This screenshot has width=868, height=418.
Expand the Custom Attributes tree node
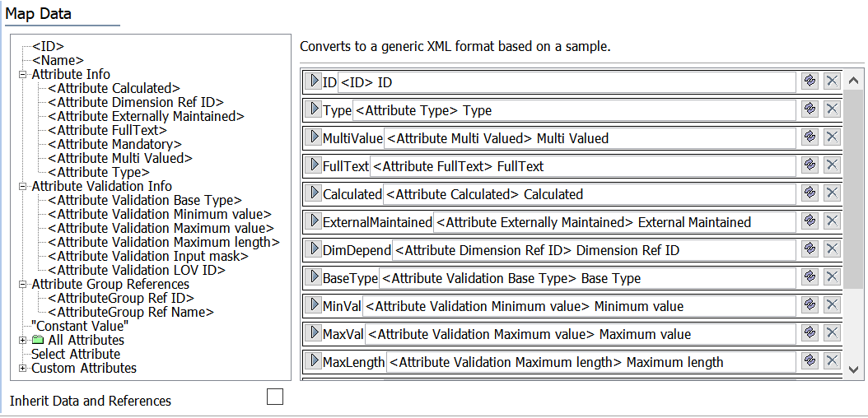[x=22, y=368]
